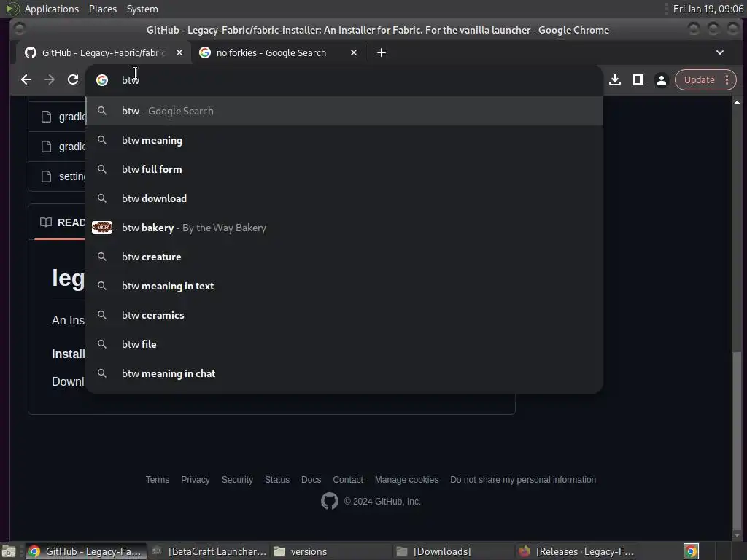Select the btw bakery By the Way Bakery suggestion
This screenshot has width=747, height=560.
tap(344, 227)
